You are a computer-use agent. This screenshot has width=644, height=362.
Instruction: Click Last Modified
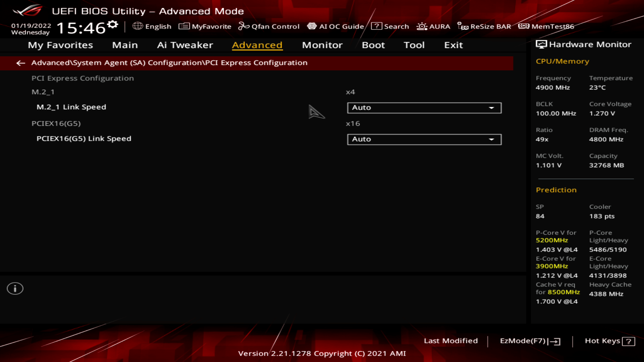click(x=451, y=341)
